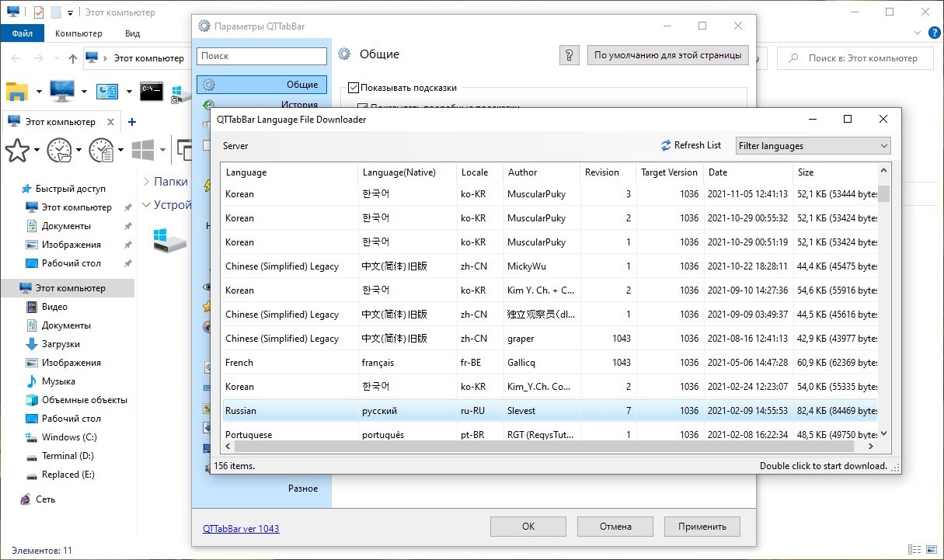Open the Файл ribbon tab

pyautogui.click(x=22, y=33)
